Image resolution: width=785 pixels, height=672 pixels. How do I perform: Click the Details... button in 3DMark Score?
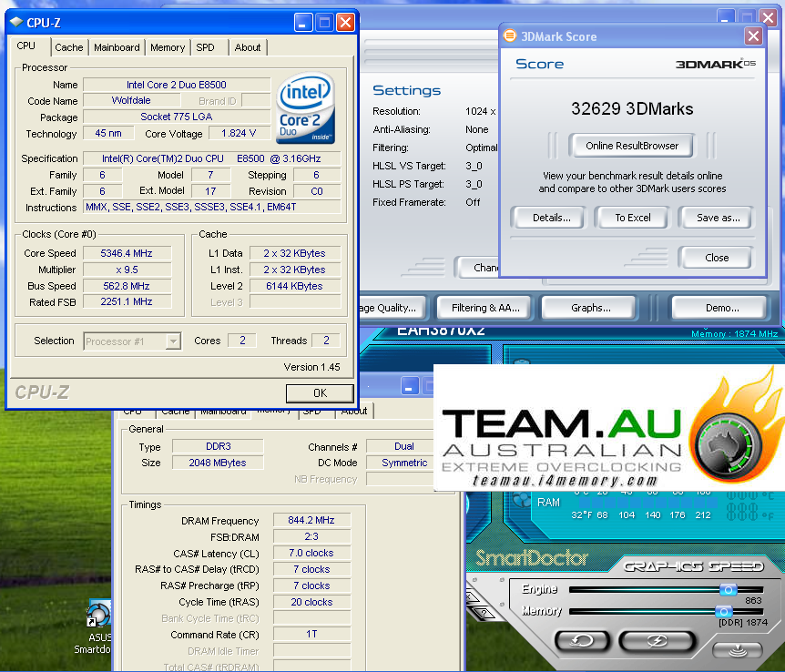point(551,218)
